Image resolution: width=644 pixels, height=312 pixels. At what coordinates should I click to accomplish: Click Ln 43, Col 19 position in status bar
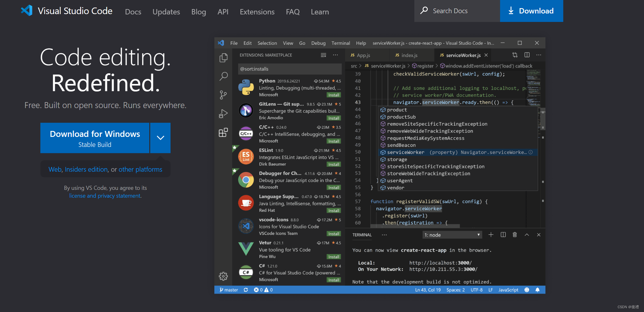click(428, 290)
